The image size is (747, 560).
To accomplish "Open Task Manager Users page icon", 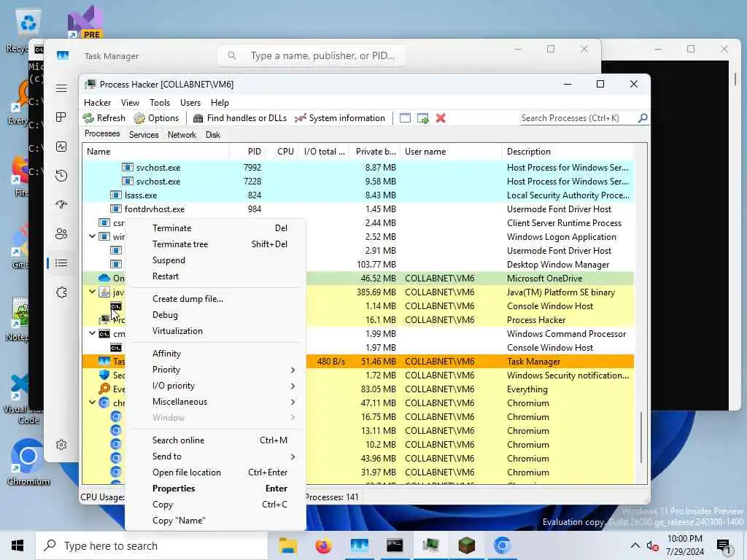I will point(61,234).
